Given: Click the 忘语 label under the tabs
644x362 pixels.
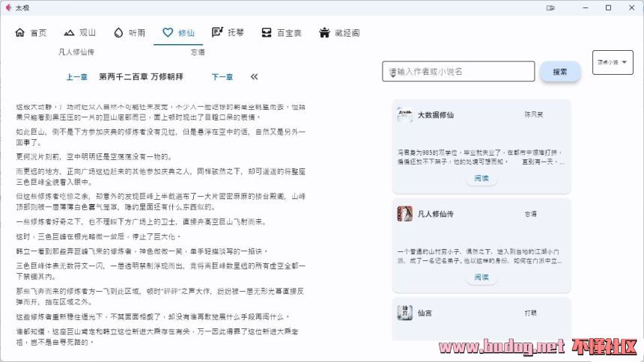Looking at the screenshot, I should coord(198,52).
